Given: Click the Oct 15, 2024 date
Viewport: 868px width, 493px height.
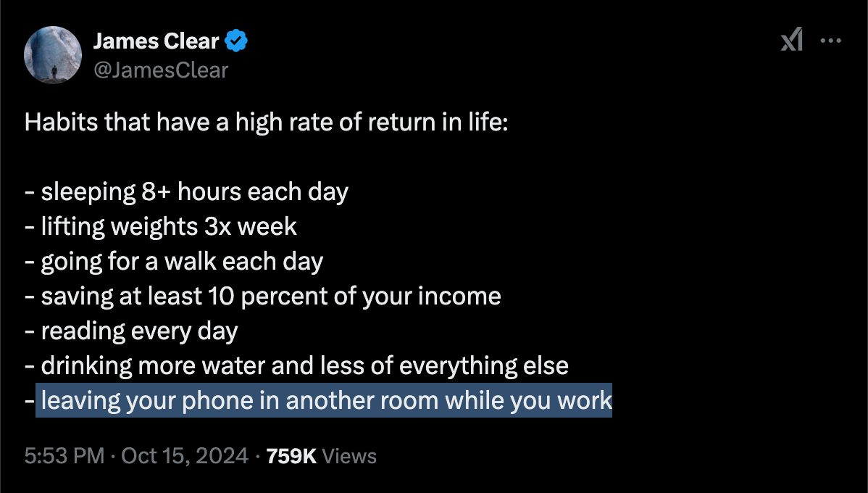Looking at the screenshot, I should (185, 456).
